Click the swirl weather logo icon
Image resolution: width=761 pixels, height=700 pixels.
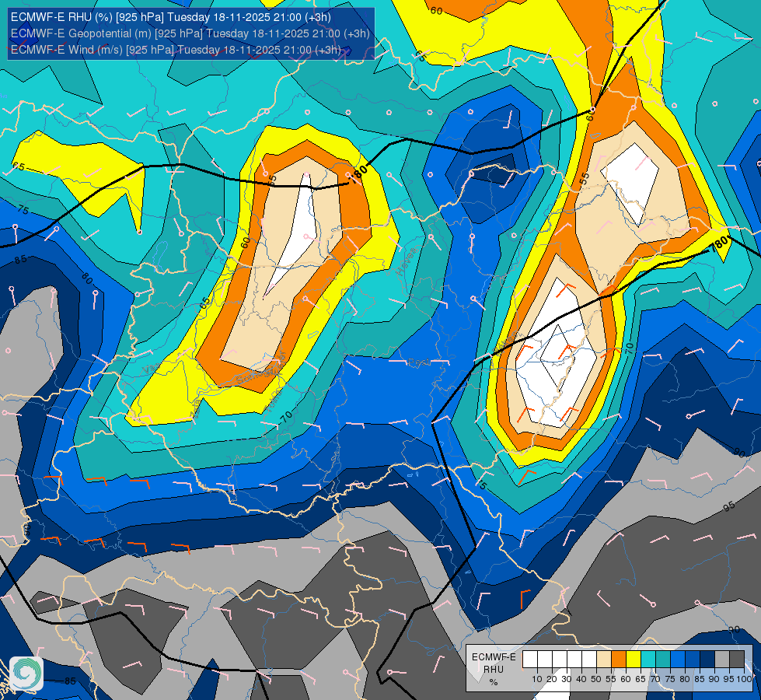[x=26, y=674]
